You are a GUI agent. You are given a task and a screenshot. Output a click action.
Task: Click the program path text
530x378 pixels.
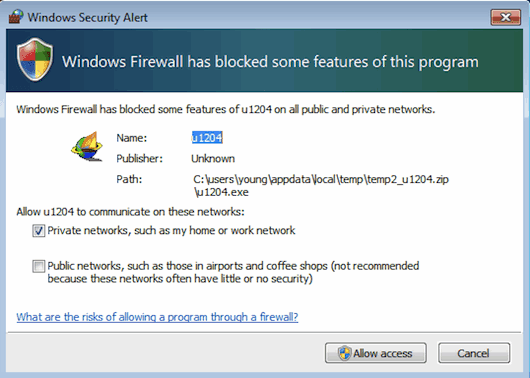[321, 185]
